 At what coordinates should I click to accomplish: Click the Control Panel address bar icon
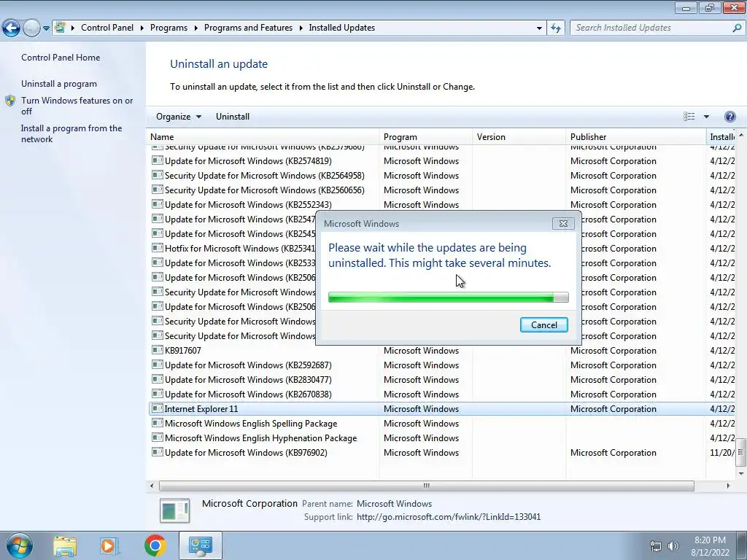(60, 28)
